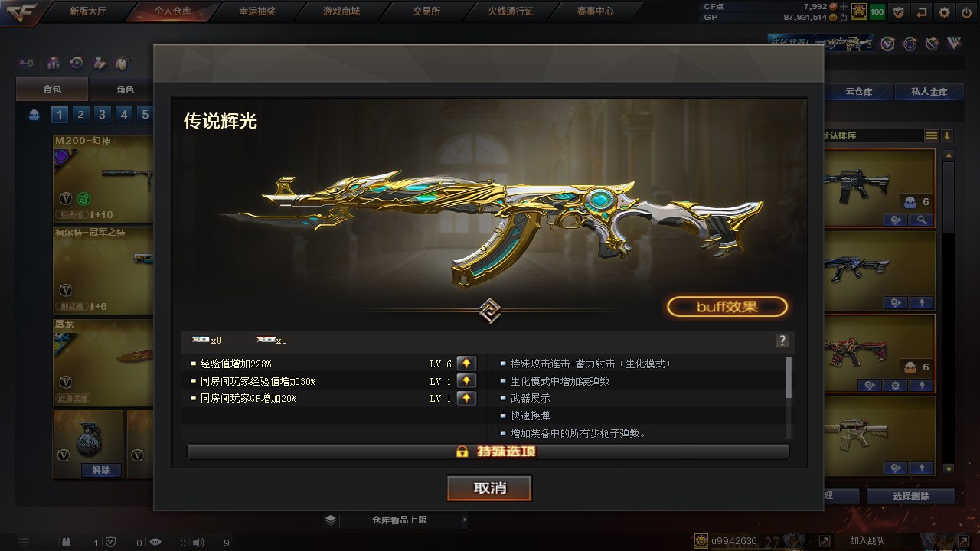Open the 交易所 menu tab
This screenshot has width=980, height=551.
tap(426, 11)
